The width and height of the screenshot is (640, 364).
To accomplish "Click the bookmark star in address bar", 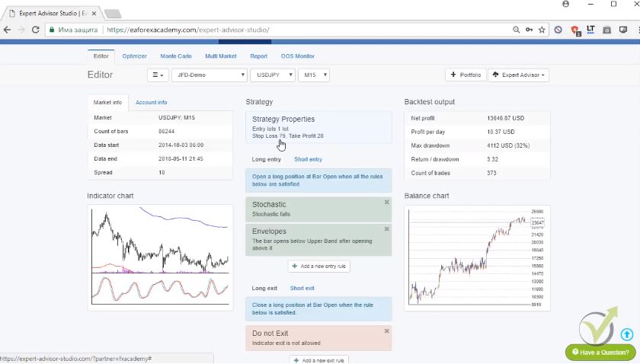I will (542, 30).
